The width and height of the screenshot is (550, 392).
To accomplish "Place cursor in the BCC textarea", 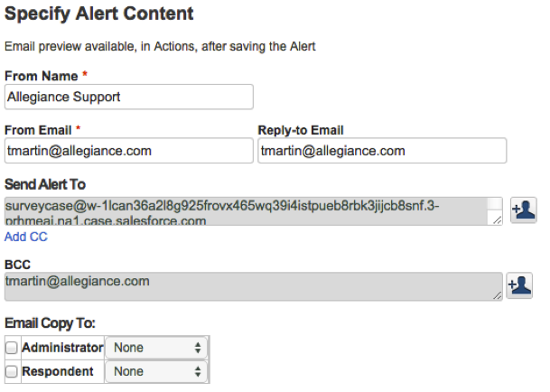I will [253, 286].
